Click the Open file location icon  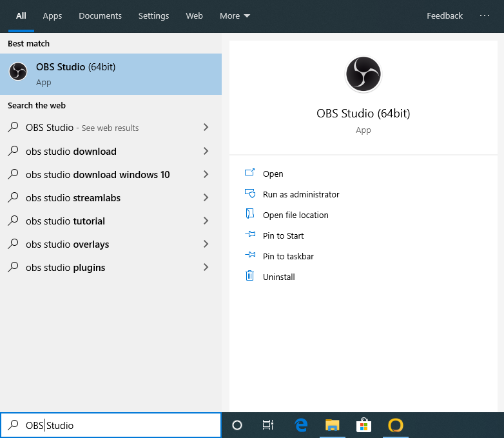(250, 214)
